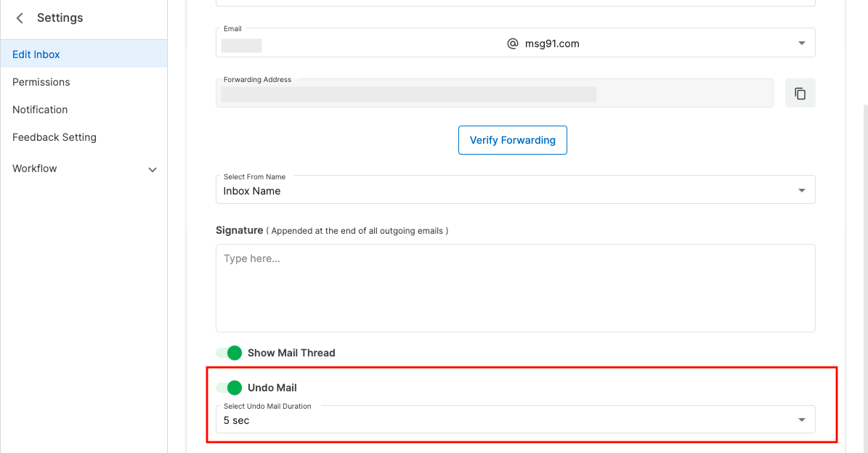Viewport: 868px width, 453px height.
Task: Click the Email username input field
Action: [x=360, y=44]
